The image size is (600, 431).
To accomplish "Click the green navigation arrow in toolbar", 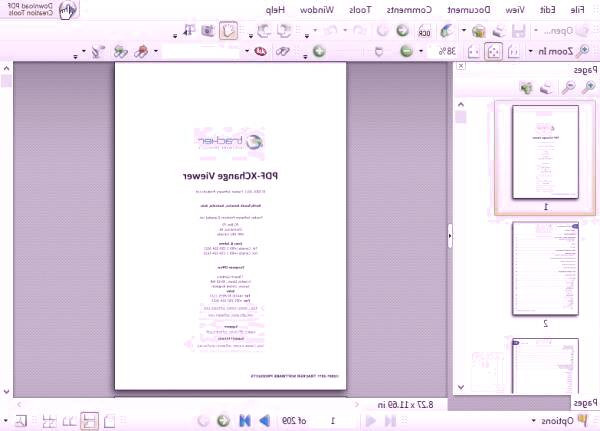I will [402, 31].
